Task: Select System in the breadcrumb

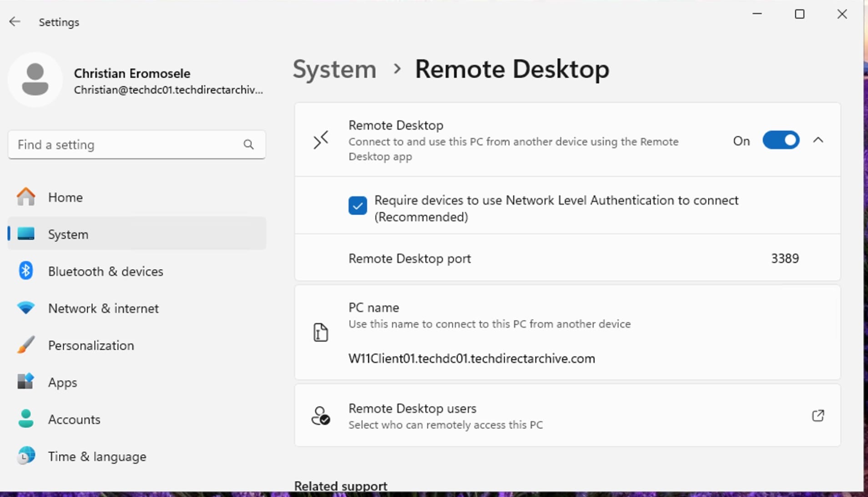Action: (x=334, y=69)
